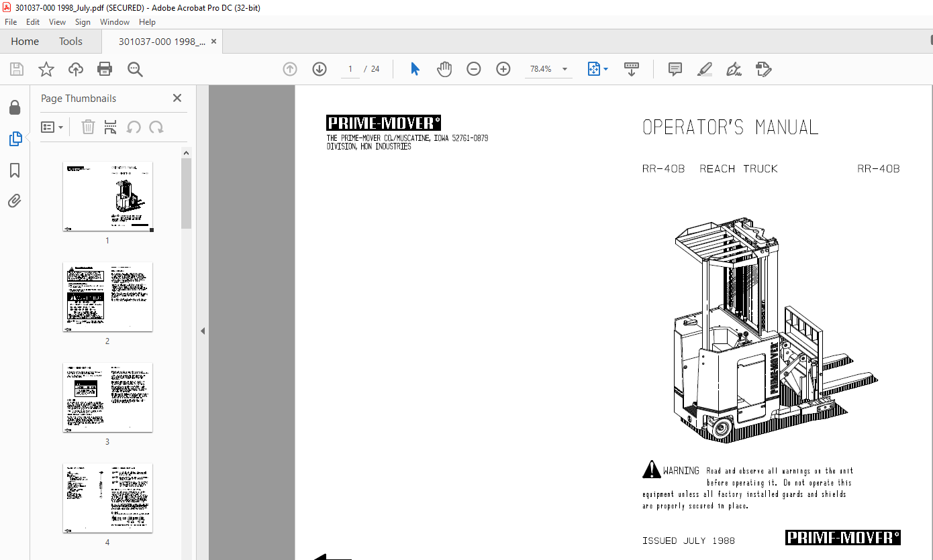Image resolution: width=933 pixels, height=560 pixels.
Task: Click the "ISSUED JULY 1988" text
Action: pos(689,541)
